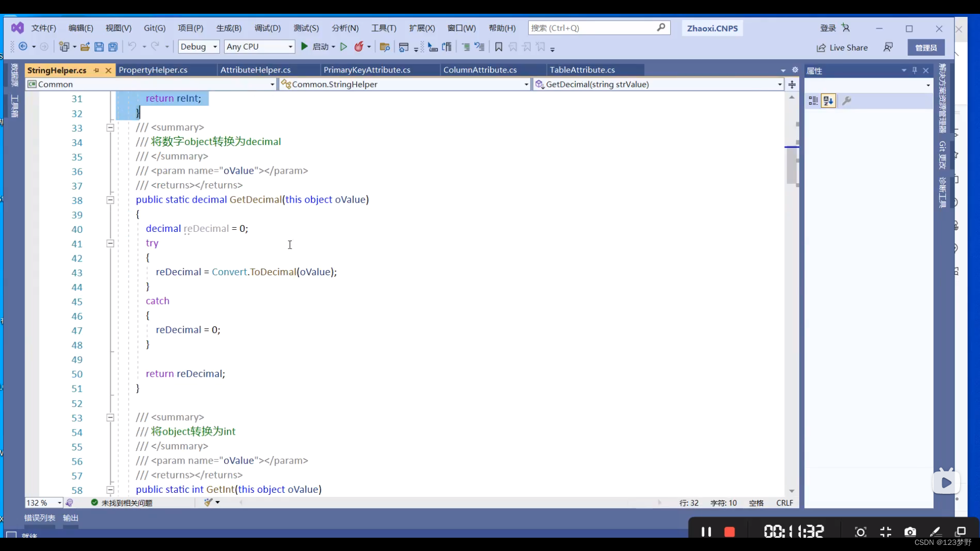Click the Find in Files folder icon

385,47
